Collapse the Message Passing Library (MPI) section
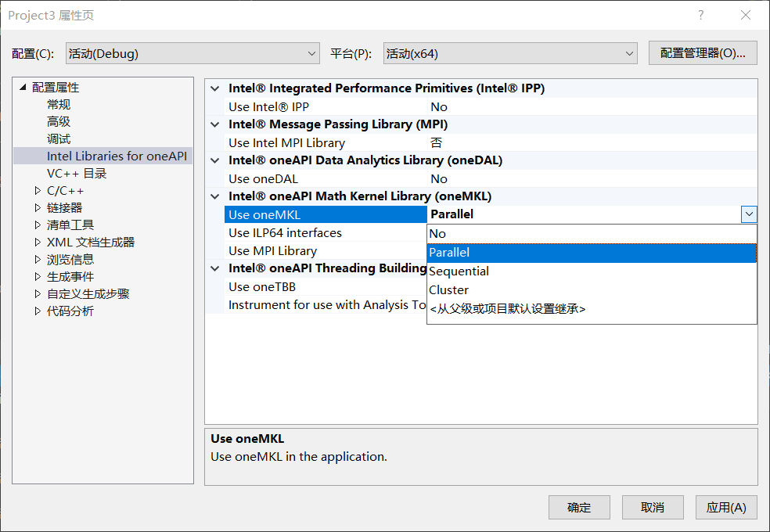Viewport: 770px width, 532px height. click(214, 124)
